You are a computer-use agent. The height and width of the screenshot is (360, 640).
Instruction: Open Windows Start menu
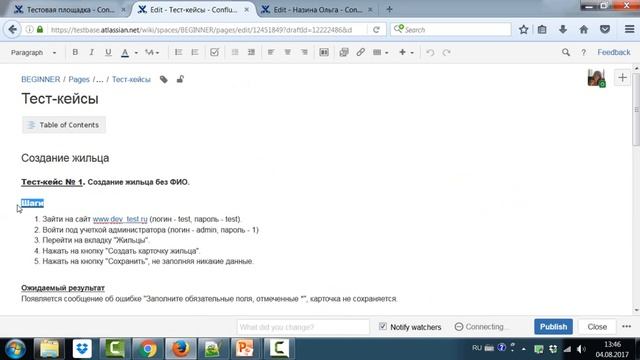point(15,349)
